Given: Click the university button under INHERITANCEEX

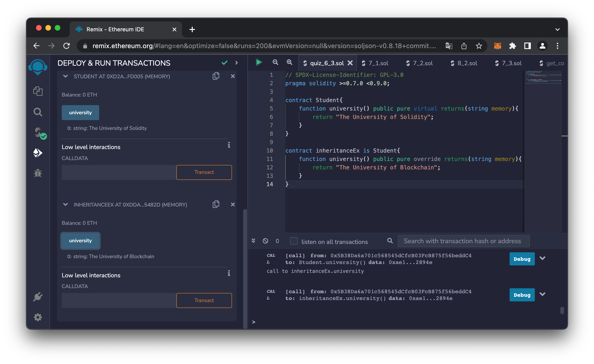Looking at the screenshot, I should 80,241.
